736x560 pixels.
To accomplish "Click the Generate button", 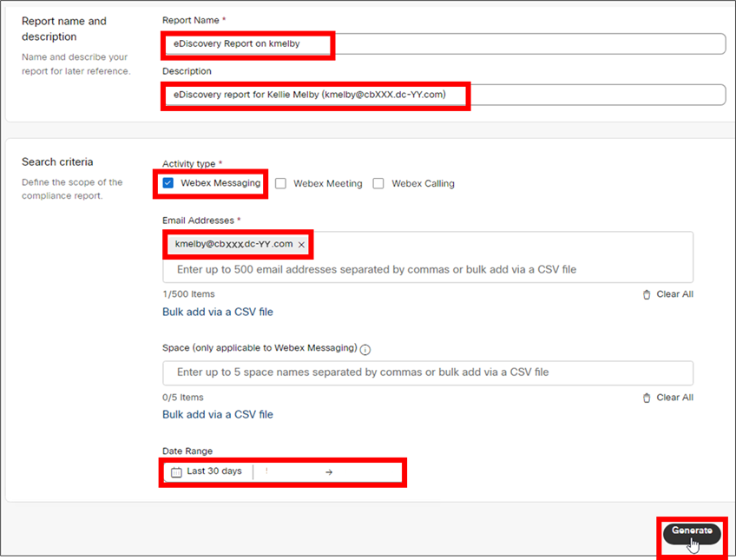I will pyautogui.click(x=692, y=531).
